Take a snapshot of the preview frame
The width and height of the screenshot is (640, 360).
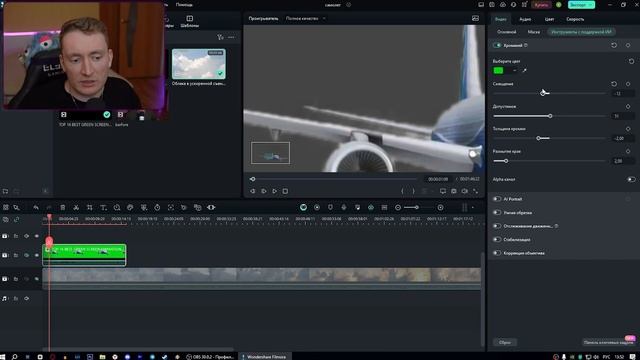(454, 191)
